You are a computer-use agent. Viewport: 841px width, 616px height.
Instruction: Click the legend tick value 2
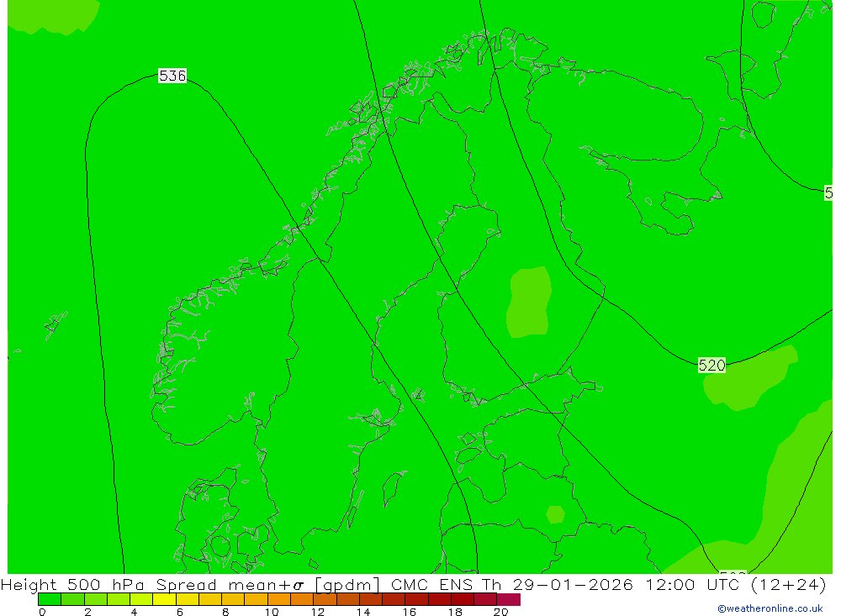point(88,612)
